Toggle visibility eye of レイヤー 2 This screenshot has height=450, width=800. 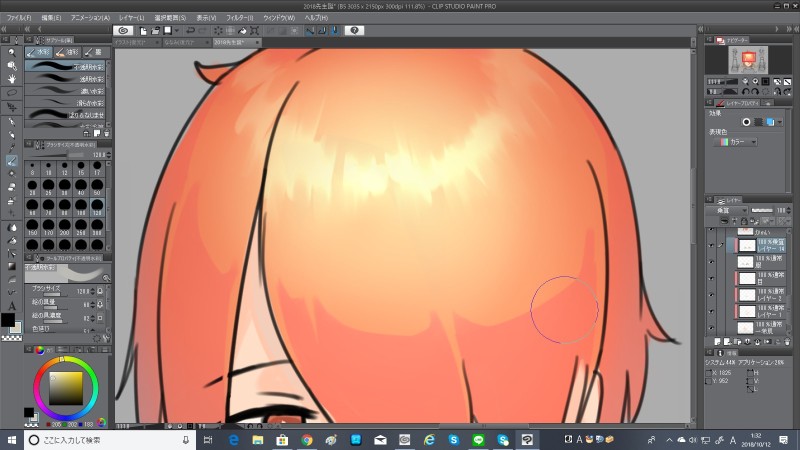coord(711,295)
